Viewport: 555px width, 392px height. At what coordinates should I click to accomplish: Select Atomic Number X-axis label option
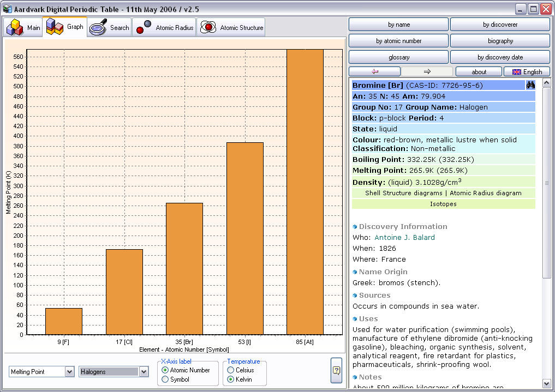coord(186,370)
